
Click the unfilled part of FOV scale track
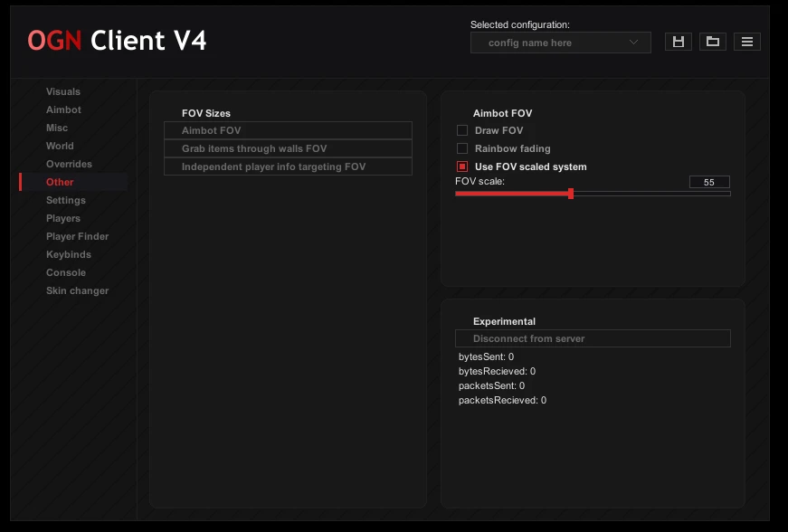point(652,194)
